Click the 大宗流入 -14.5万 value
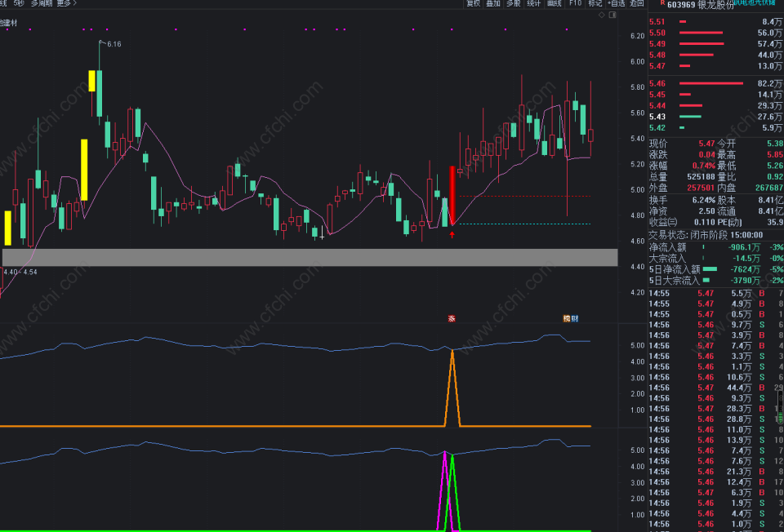The image size is (784, 532). [746, 259]
